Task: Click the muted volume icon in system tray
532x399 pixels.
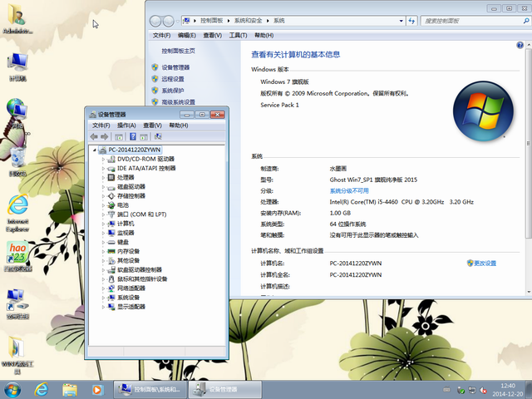Action: (x=483, y=390)
